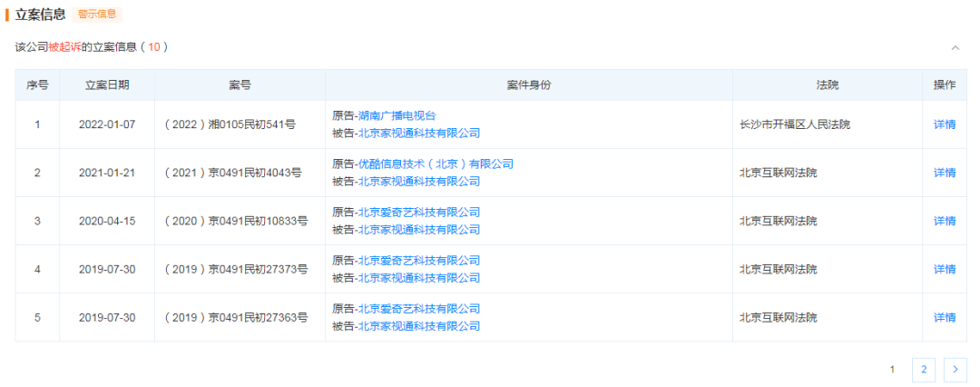Open plaintiff 北京爱奇艺科技有限公司 in row 5

coord(418,309)
